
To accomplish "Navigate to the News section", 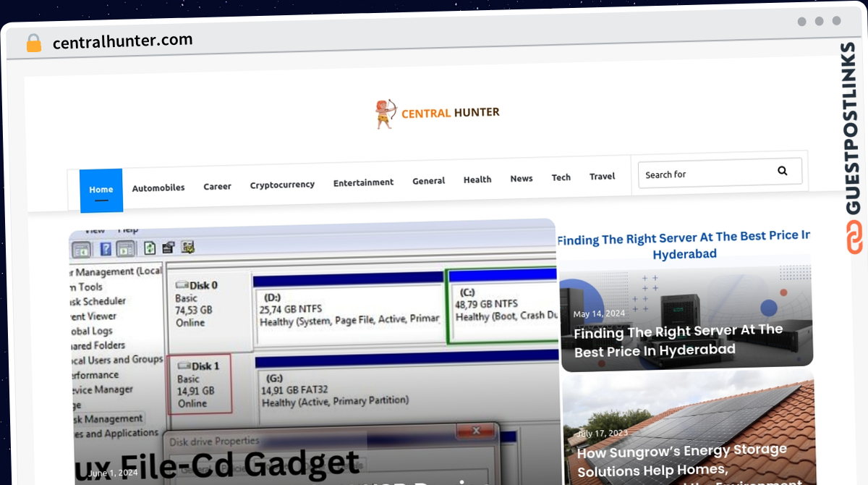I will point(522,178).
